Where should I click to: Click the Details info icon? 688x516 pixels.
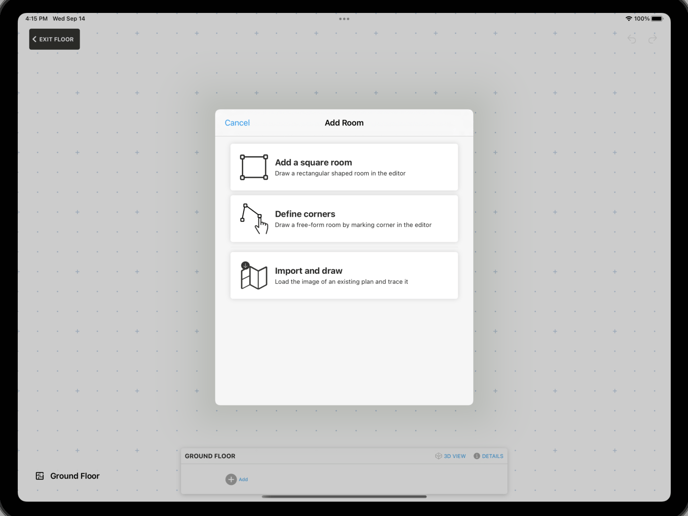[x=477, y=456]
